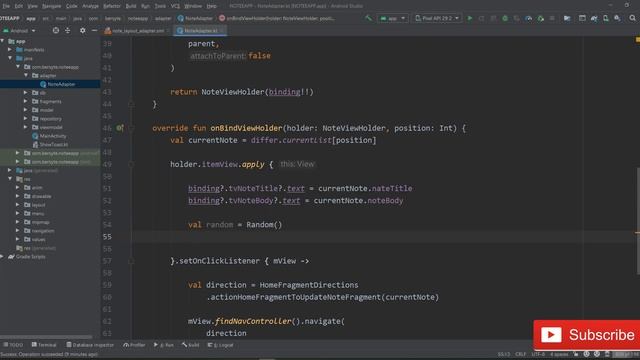Click Collapse All icon in project panel

click(67, 31)
